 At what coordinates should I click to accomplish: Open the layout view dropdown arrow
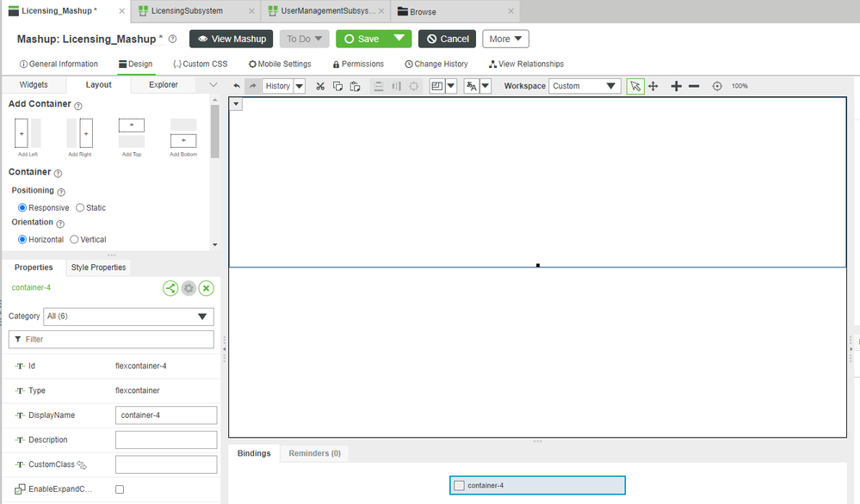point(451,86)
